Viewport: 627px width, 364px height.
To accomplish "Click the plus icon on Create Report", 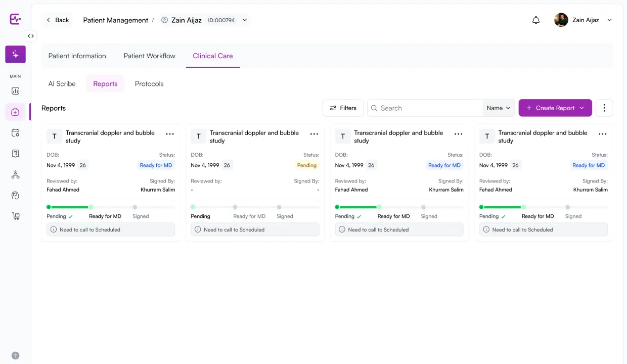I will (x=529, y=108).
